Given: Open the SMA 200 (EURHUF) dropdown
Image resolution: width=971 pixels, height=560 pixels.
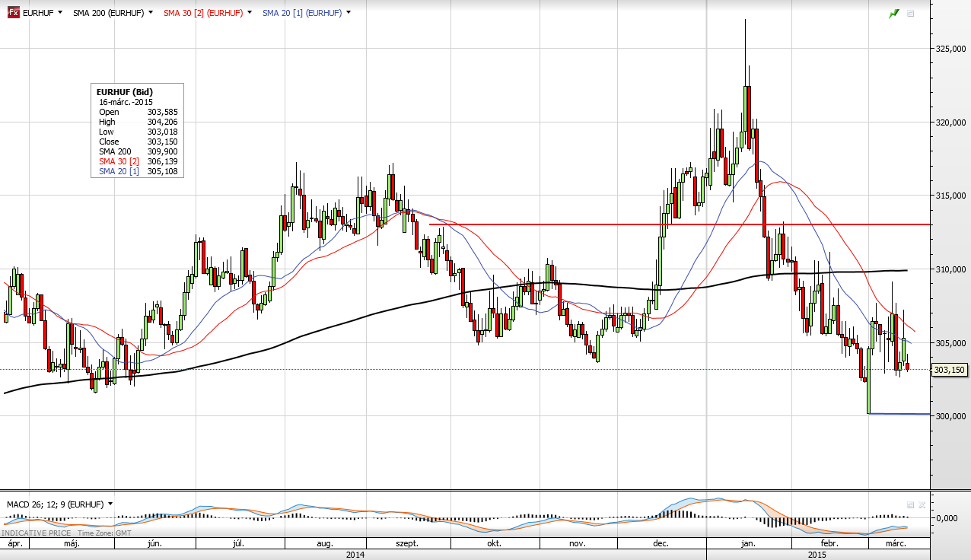Looking at the screenshot, I should click(x=150, y=13).
